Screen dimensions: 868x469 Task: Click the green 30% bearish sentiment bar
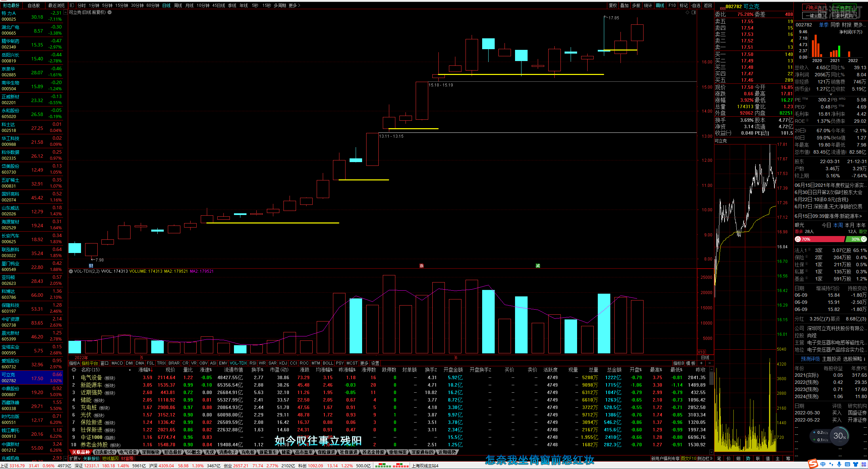coord(856,239)
